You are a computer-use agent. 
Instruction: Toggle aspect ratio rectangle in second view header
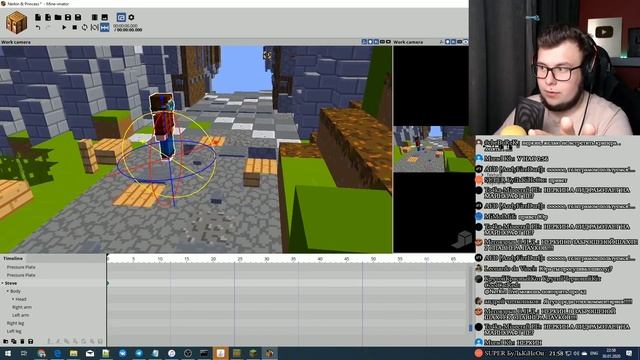tap(459, 42)
